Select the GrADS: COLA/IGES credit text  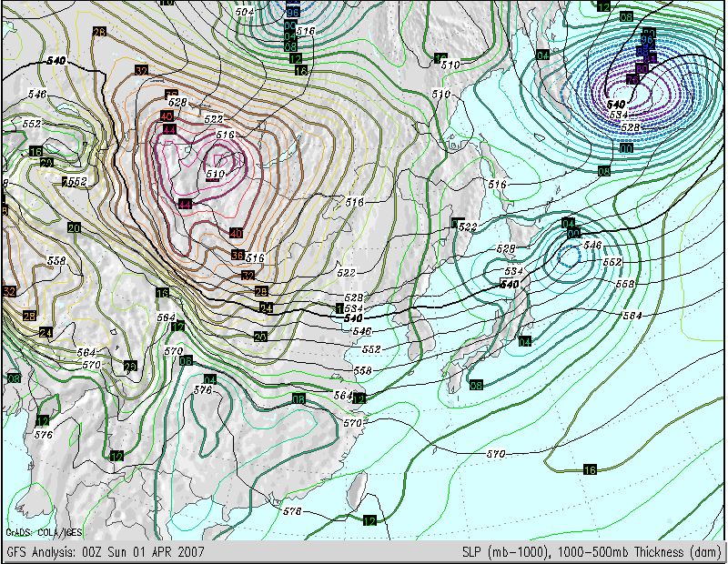(x=44, y=532)
